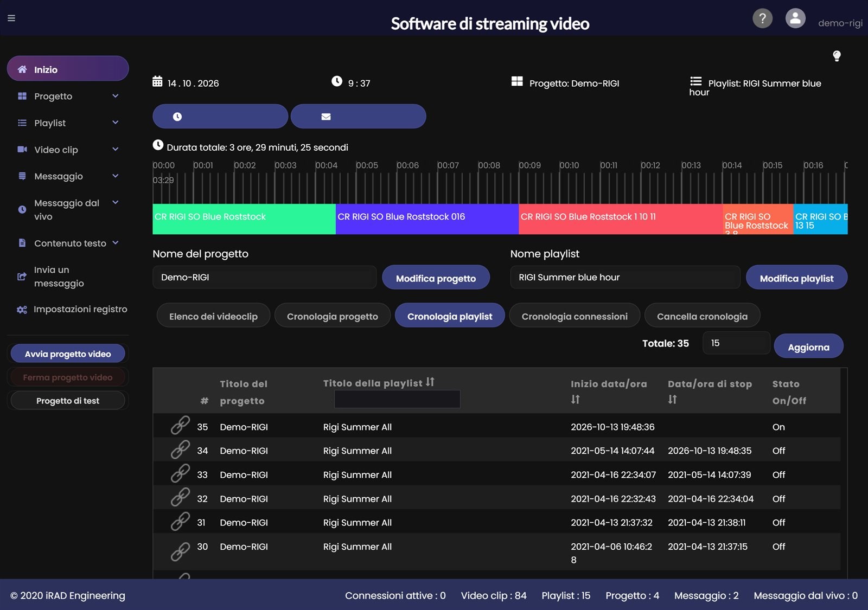The height and width of the screenshot is (610, 868).
Task: Click the link icon for row 35
Action: point(180,426)
